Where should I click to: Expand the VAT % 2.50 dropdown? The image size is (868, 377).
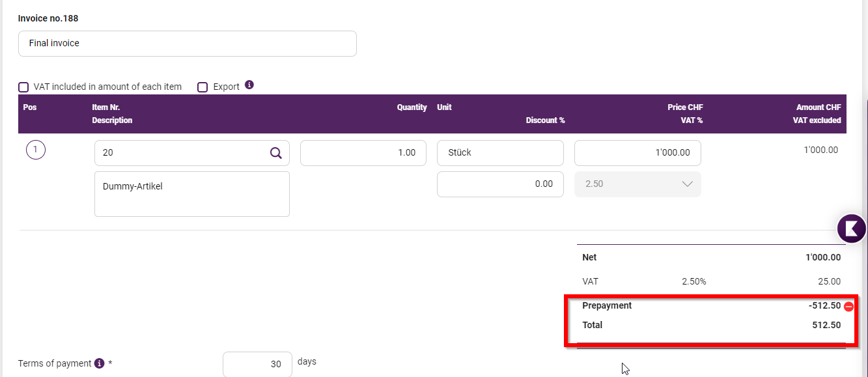(637, 184)
